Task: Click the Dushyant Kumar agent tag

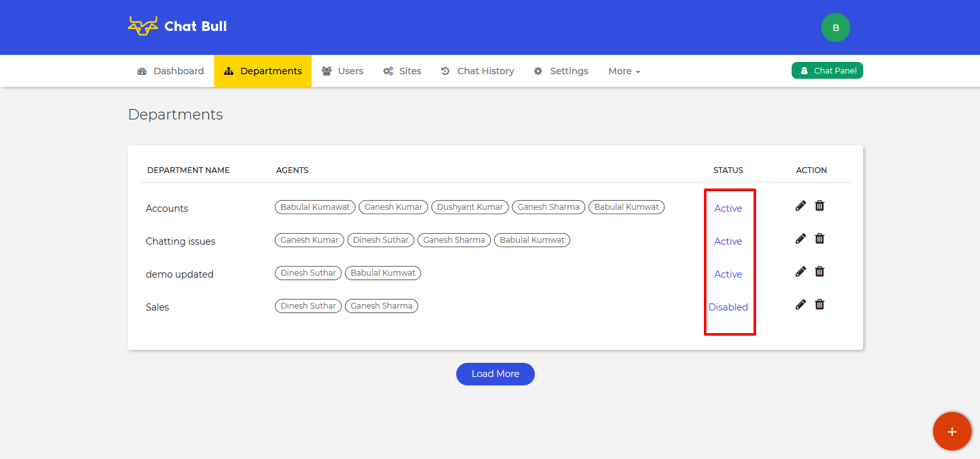Action: click(x=470, y=207)
